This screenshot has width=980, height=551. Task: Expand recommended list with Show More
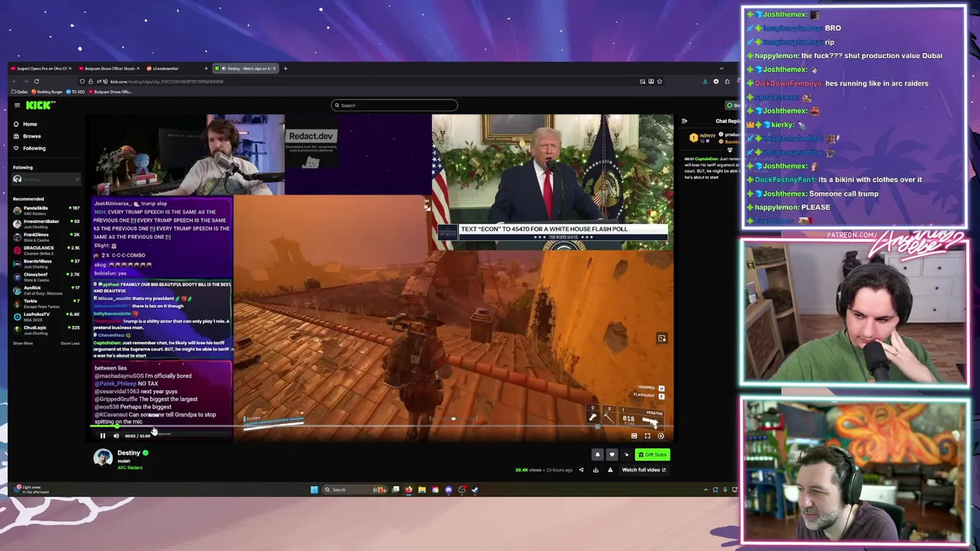[x=23, y=344]
